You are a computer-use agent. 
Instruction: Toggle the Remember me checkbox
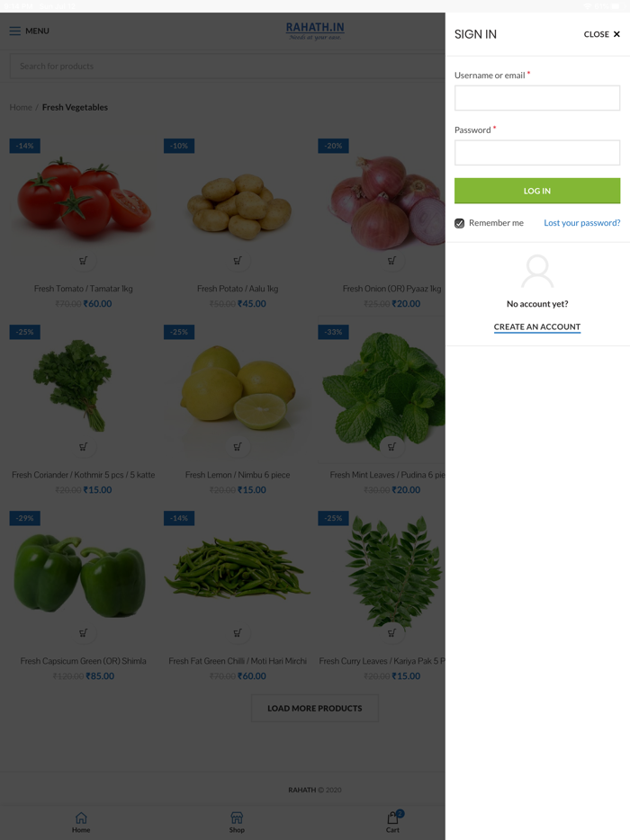click(x=460, y=223)
